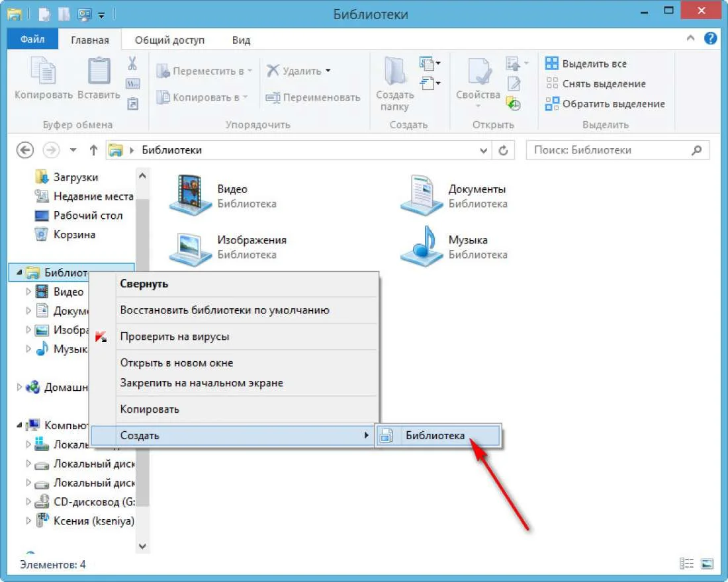The width and height of the screenshot is (728, 582).
Task: Switch to Вид ribbon tab
Action: point(241,40)
